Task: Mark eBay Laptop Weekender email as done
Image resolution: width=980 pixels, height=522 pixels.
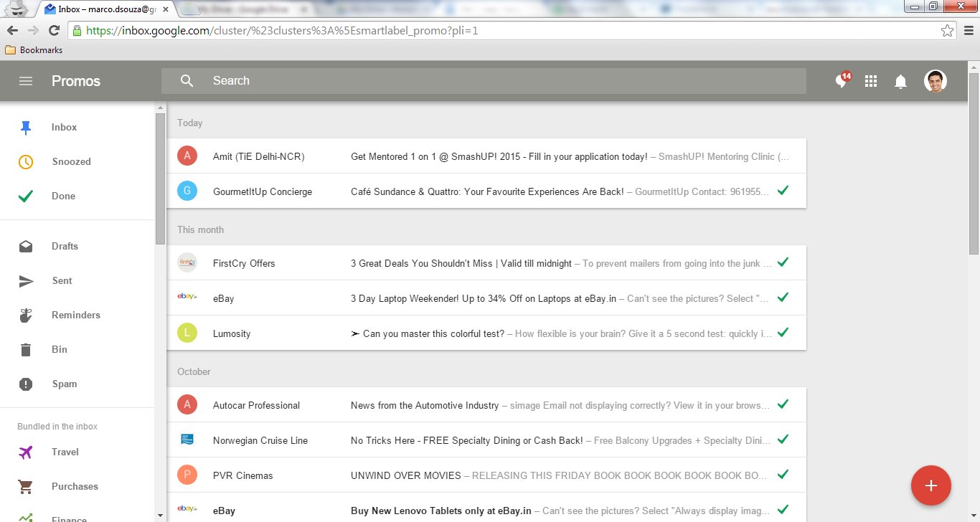Action: pyautogui.click(x=783, y=297)
